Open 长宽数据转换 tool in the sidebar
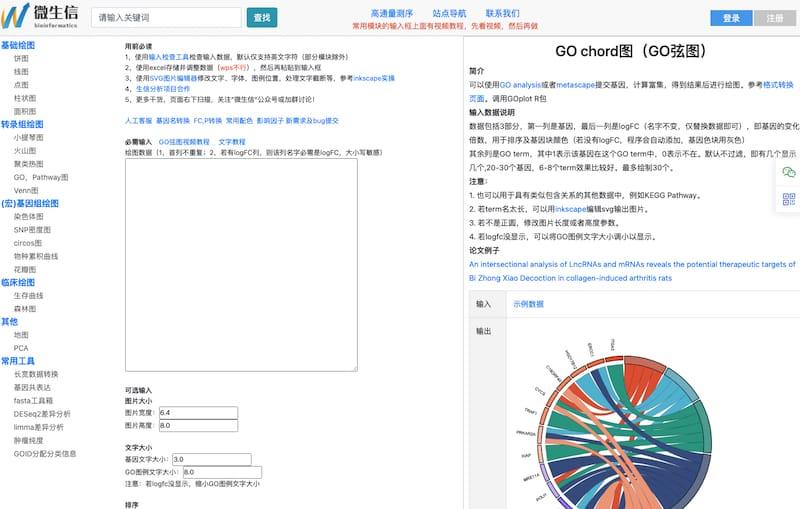Viewport: 800px width, 509px height. click(x=36, y=374)
